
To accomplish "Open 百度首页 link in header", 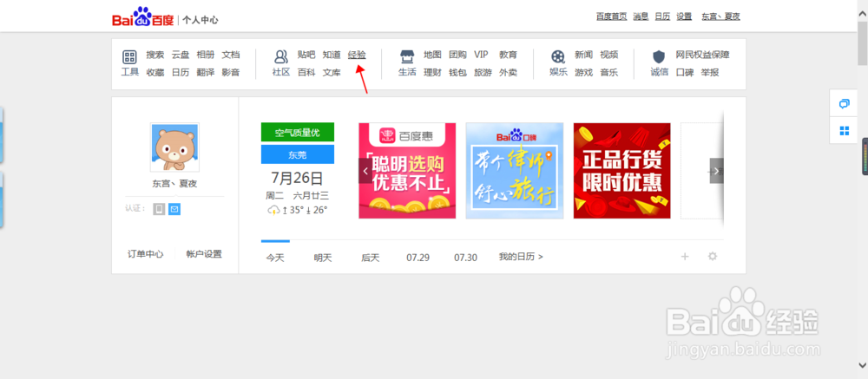I will (612, 16).
